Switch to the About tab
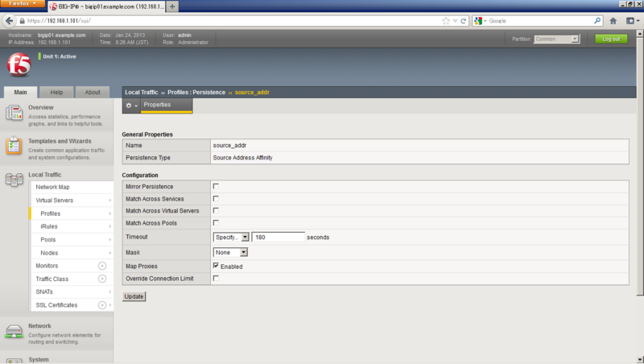644x364 pixels. click(93, 92)
